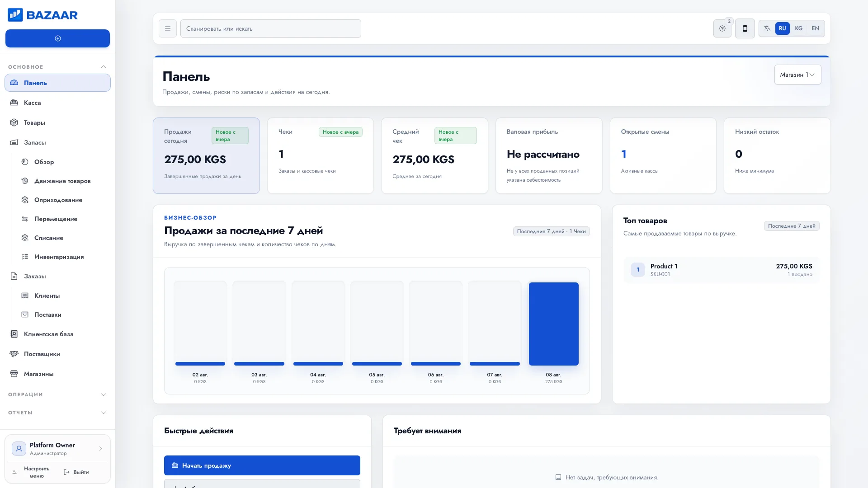
Task: Select the Продажи сегодня card
Action: tap(206, 156)
